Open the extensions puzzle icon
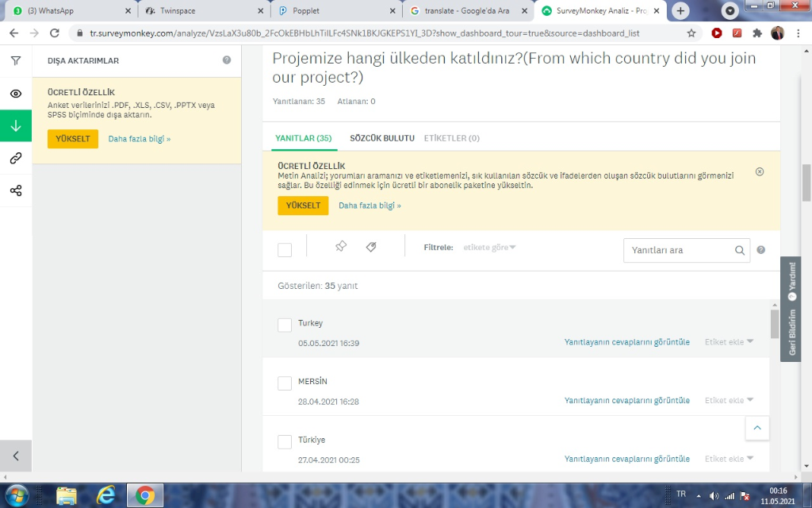 click(757, 33)
